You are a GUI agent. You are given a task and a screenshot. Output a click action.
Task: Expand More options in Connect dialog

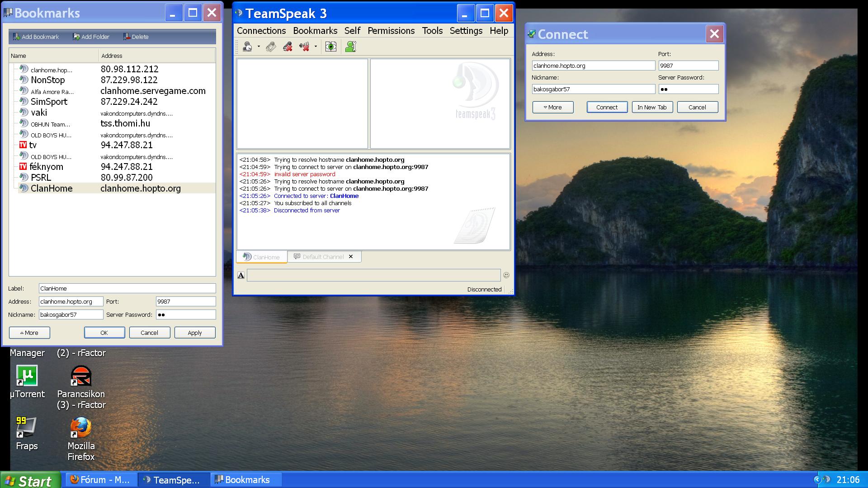point(553,107)
